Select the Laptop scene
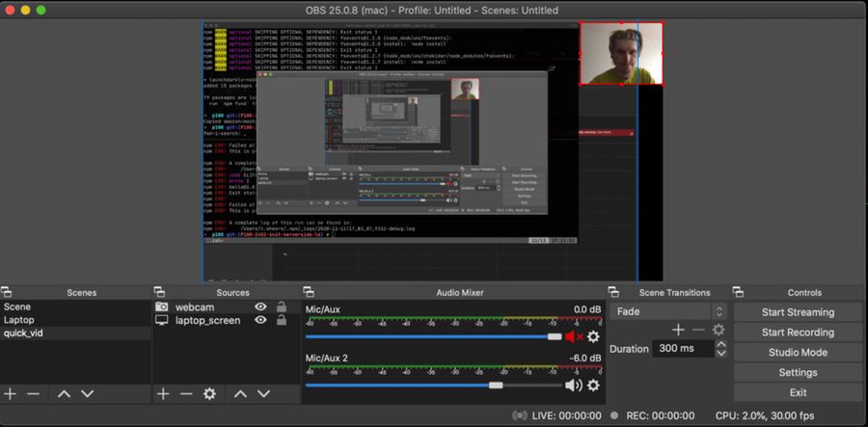 point(75,320)
